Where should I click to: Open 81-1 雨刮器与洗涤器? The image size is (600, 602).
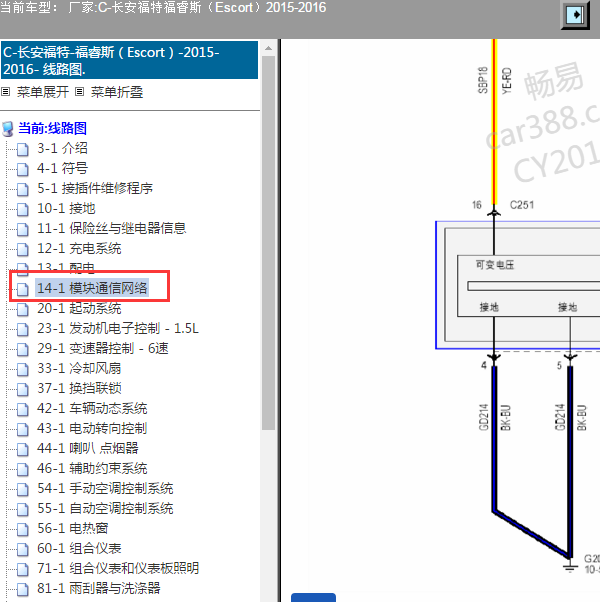click(x=99, y=588)
